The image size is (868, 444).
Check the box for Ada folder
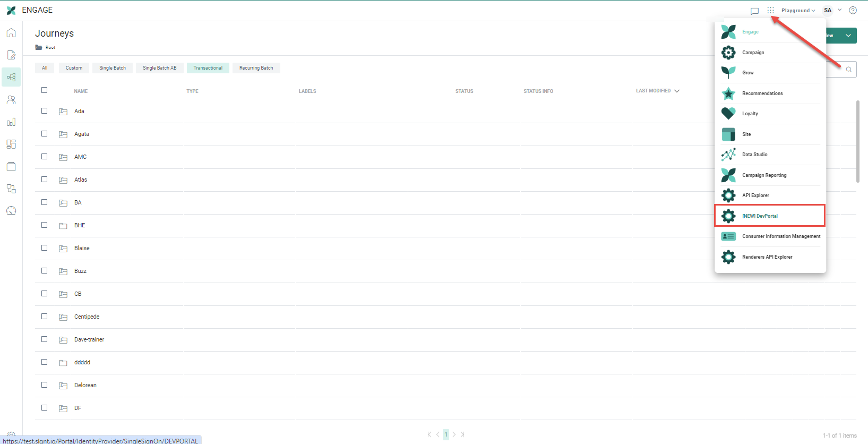tap(45, 111)
